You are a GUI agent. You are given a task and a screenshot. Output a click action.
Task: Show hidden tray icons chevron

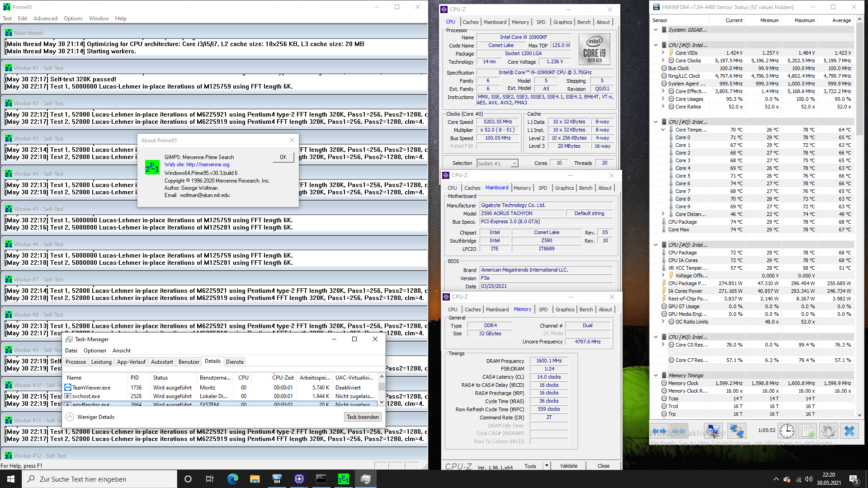click(776, 479)
